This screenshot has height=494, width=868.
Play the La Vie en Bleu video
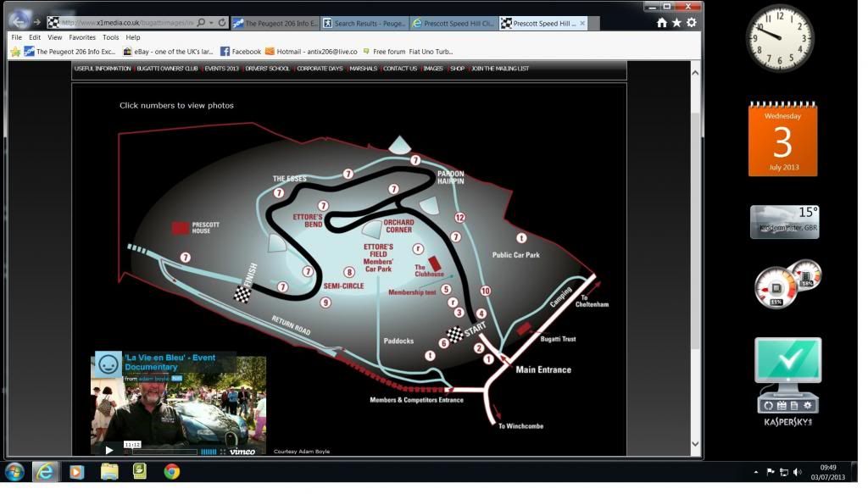[x=109, y=450]
